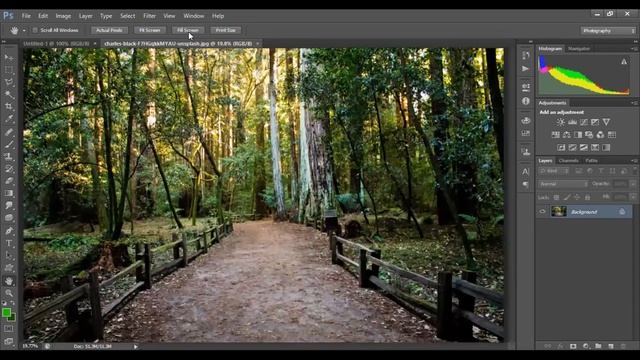
Task: Expand status bar info arrow
Action: (x=136, y=347)
